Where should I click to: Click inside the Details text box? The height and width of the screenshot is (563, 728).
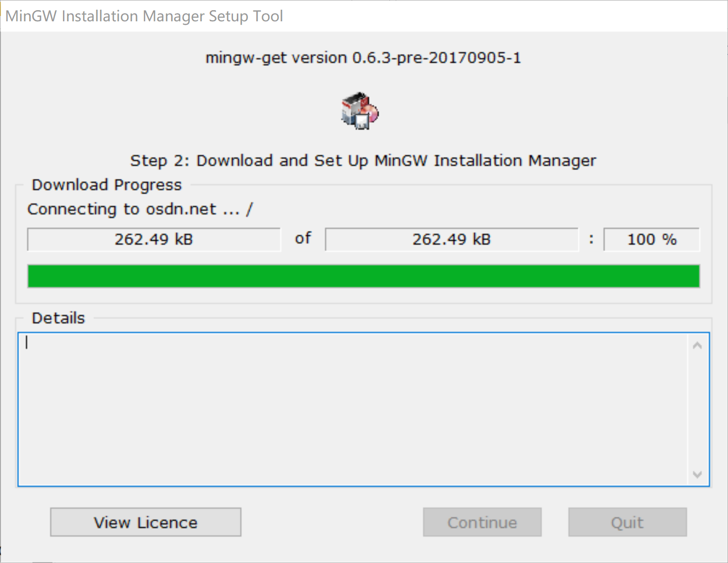pos(353,409)
